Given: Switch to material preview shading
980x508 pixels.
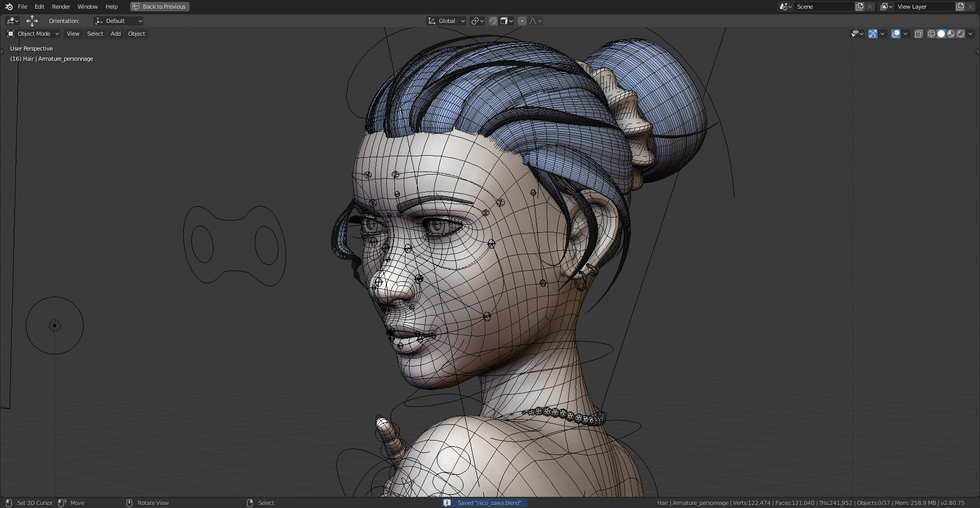Looking at the screenshot, I should coord(951,34).
